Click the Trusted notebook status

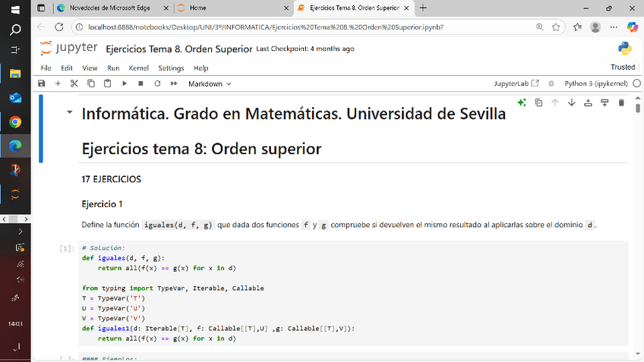[623, 68]
